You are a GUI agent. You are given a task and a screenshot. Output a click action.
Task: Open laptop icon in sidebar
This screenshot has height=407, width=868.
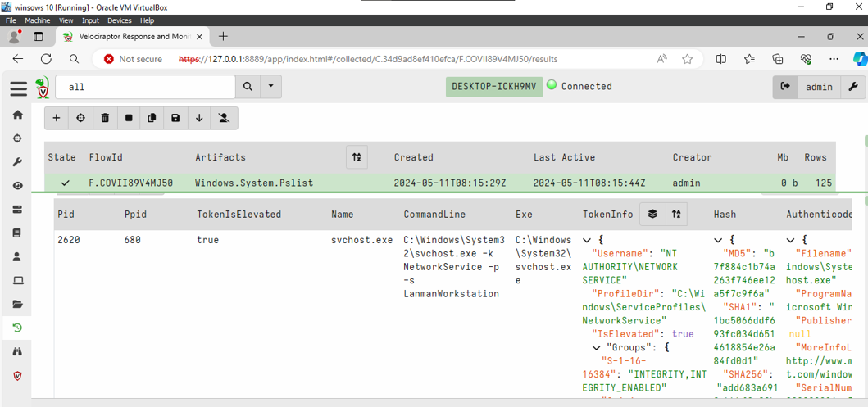click(x=18, y=280)
